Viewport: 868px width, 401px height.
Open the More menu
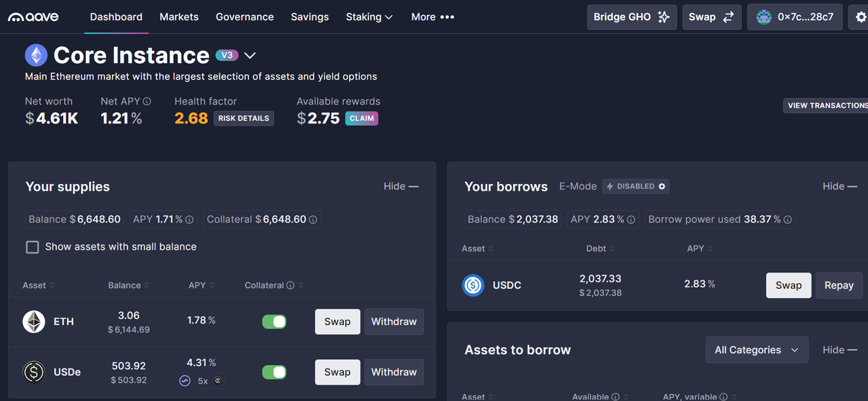tap(432, 17)
